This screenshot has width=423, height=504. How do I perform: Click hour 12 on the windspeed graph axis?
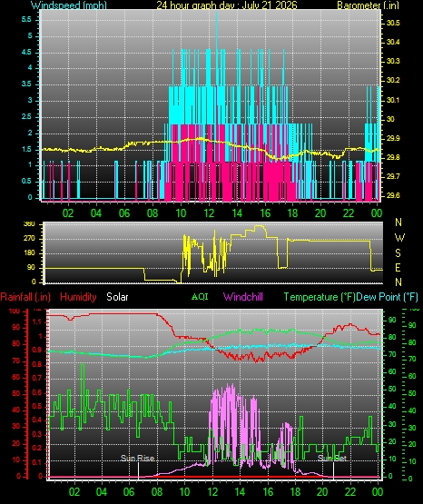(x=209, y=212)
